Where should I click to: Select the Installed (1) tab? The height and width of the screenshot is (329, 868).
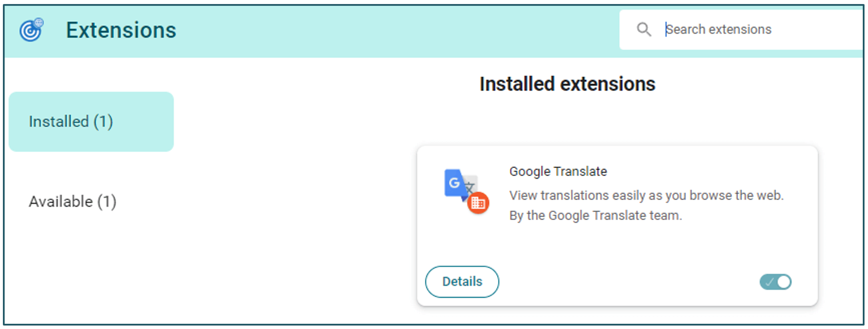click(x=91, y=122)
